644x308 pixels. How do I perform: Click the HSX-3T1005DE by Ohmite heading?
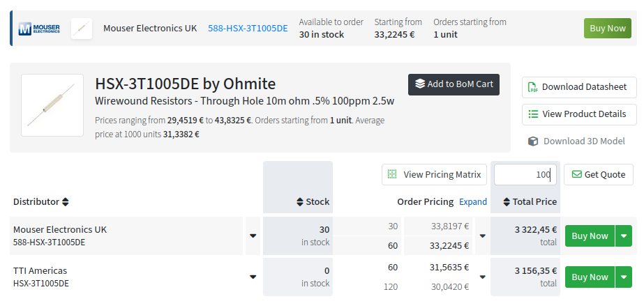pyautogui.click(x=185, y=84)
